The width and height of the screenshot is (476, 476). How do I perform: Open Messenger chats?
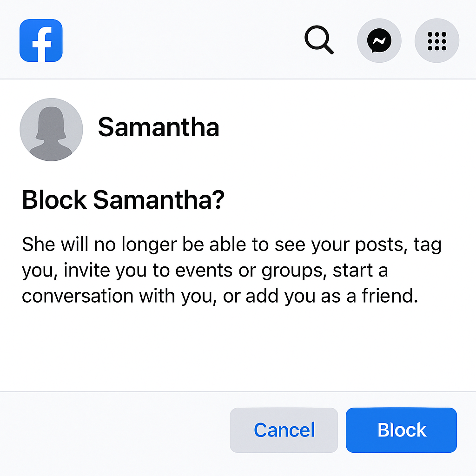(379, 40)
